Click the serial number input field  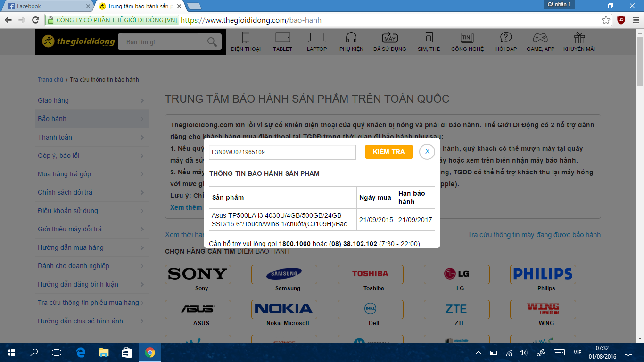(x=282, y=152)
